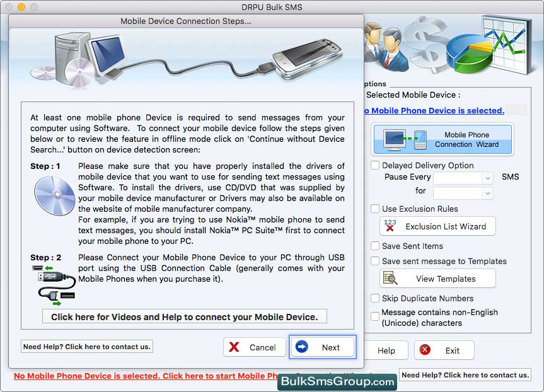Check Save Sent Items
The image size is (544, 392).
[375, 246]
